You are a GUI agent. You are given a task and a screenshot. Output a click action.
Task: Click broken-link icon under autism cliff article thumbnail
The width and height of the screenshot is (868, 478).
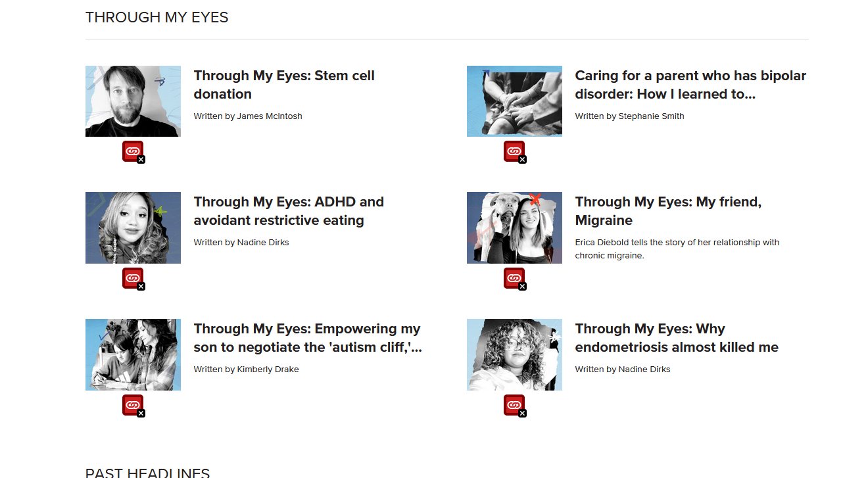[x=133, y=405]
